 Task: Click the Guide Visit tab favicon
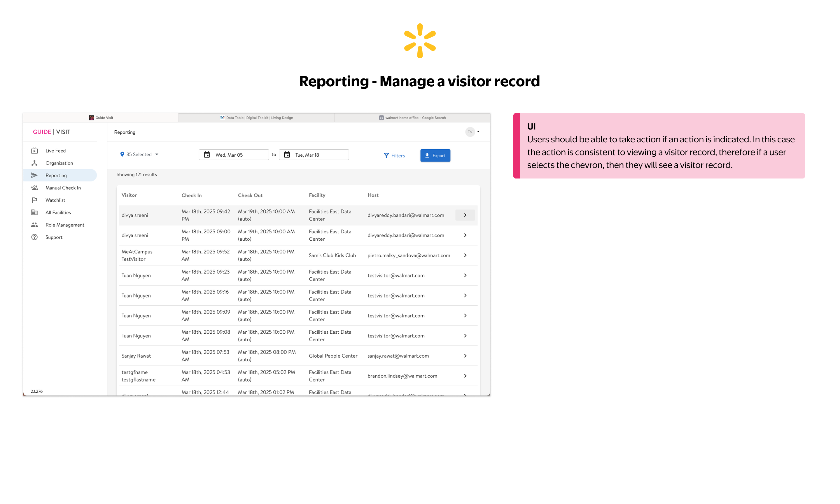[x=91, y=118]
